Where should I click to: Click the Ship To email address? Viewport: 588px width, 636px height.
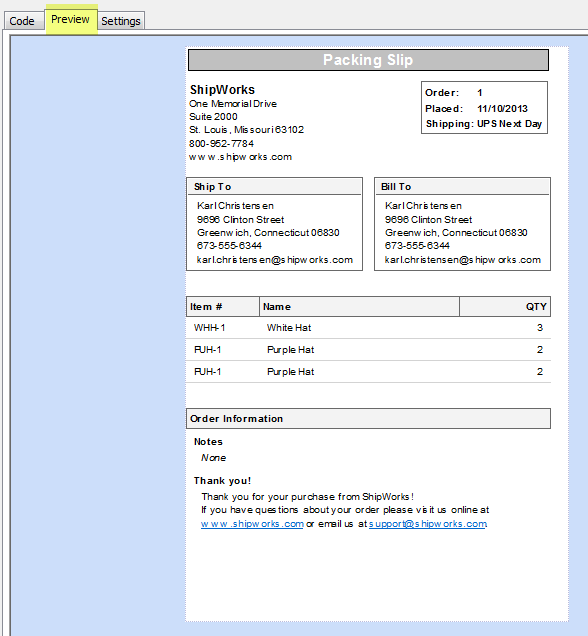pyautogui.click(x=275, y=260)
